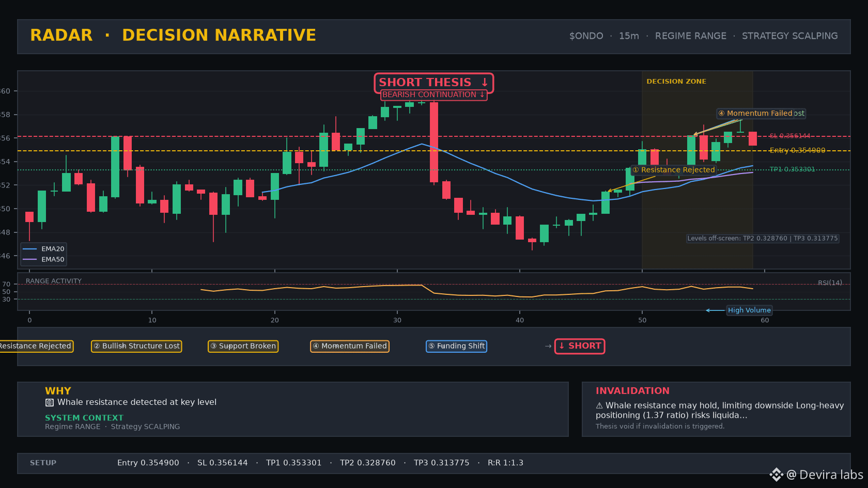This screenshot has height=488, width=868.
Task: Click the Entry 0.354900 chart level label
Action: 797,151
